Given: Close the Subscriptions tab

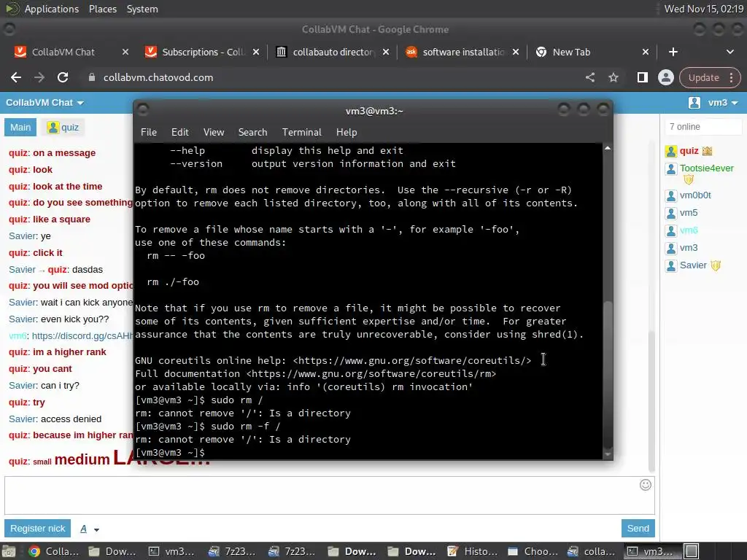Looking at the screenshot, I should click(x=256, y=52).
